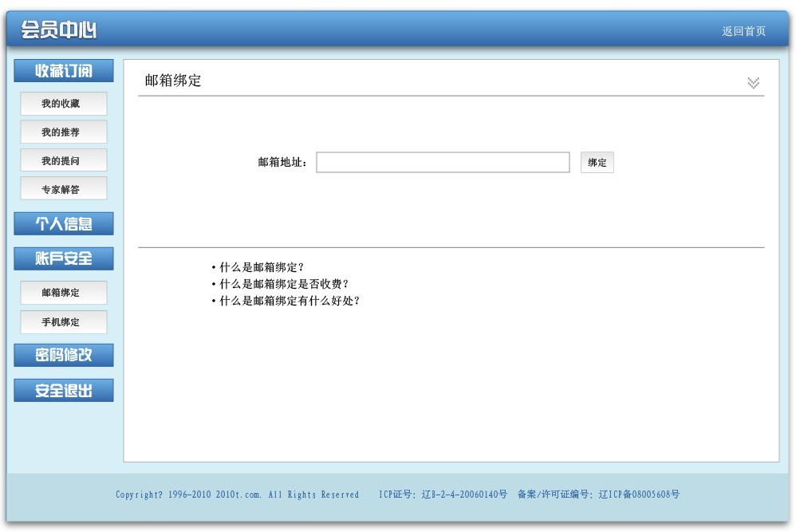This screenshot has height=532, width=796.
Task: Toggle the 账户安全 section header
Action: click(x=64, y=258)
